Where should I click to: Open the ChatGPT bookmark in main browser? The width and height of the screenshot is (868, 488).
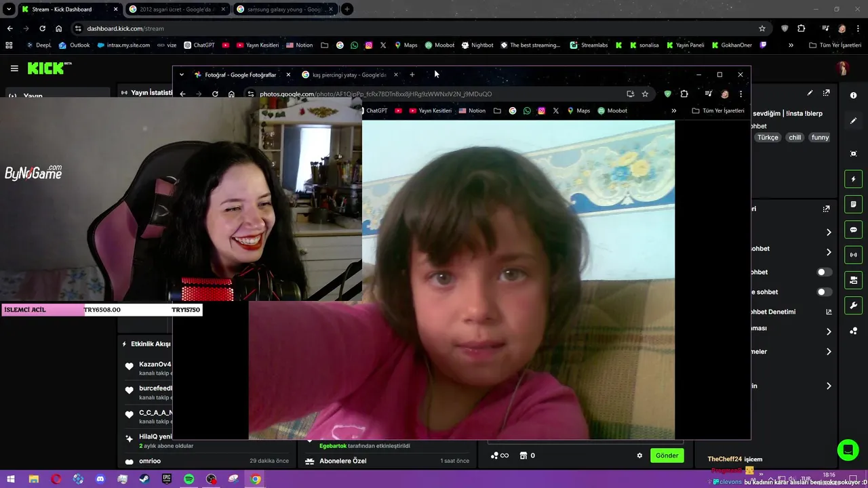[x=199, y=45]
